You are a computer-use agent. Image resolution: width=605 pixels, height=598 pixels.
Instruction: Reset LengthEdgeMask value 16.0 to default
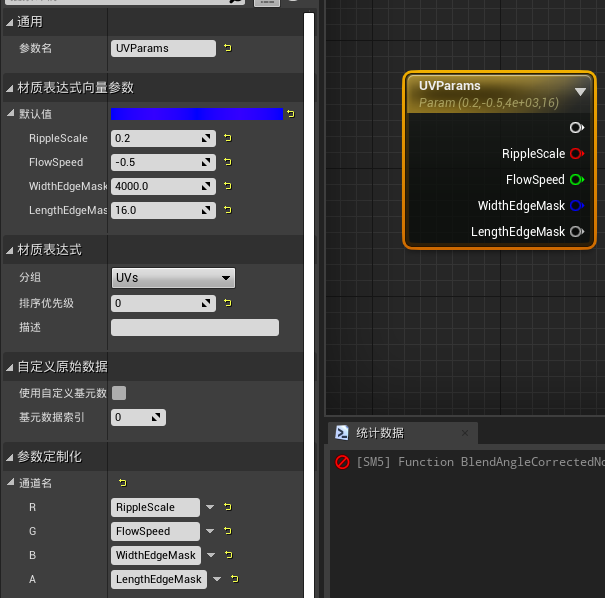click(x=228, y=210)
